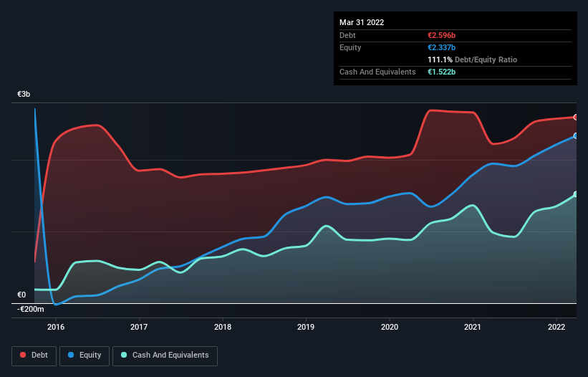Click the 2018 x-axis label
588x377 pixels.
click(223, 327)
